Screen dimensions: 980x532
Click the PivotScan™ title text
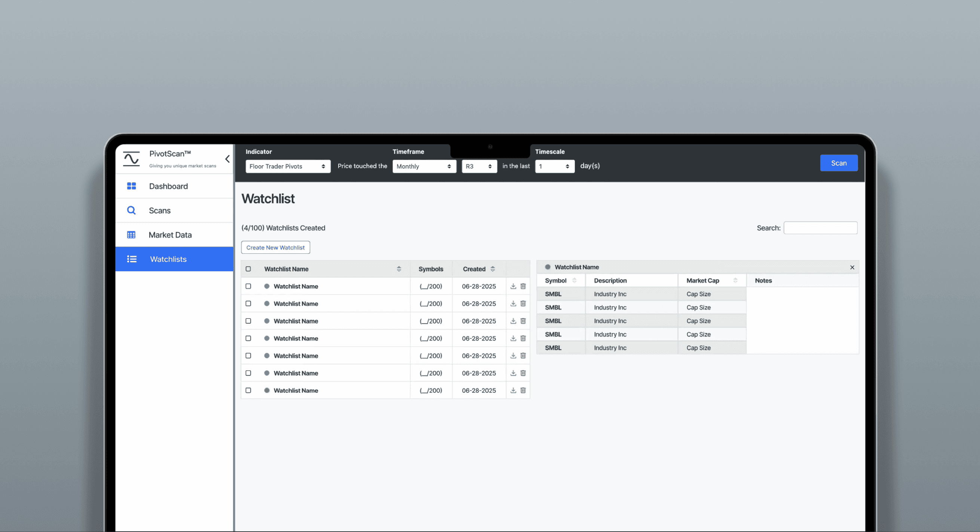point(170,154)
